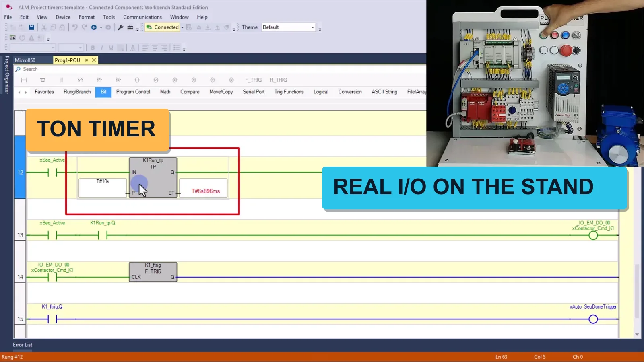Add a reset coil instruction
The image size is (644, 362).
pyautogui.click(x=194, y=80)
